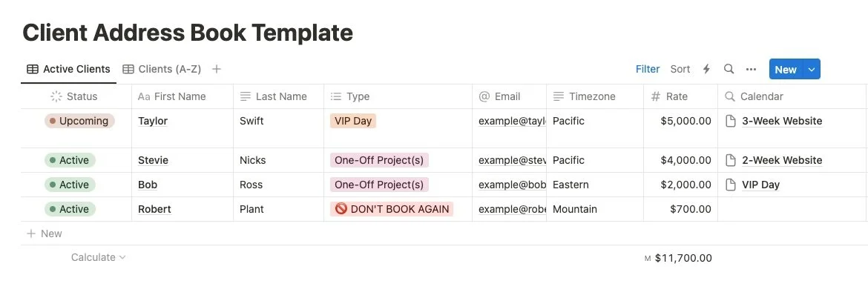868x298 pixels.
Task: Click the Status column header
Action: point(82,96)
